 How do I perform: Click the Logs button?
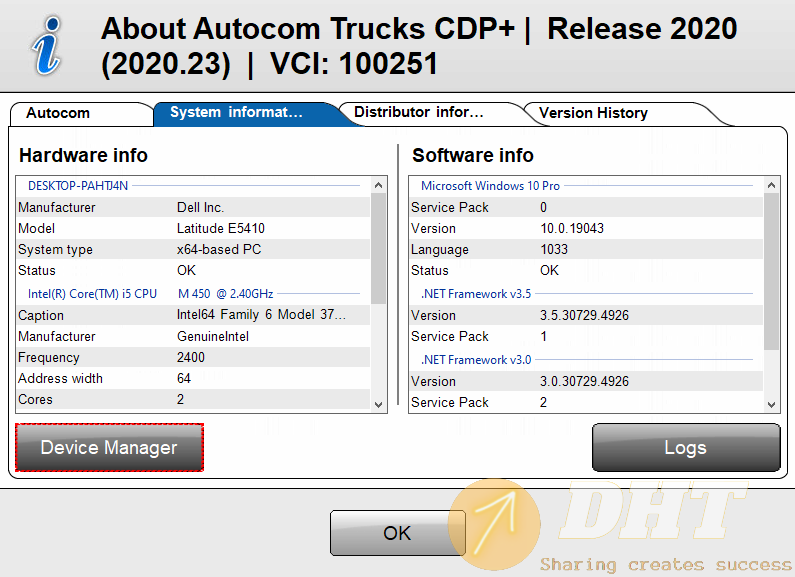point(686,447)
